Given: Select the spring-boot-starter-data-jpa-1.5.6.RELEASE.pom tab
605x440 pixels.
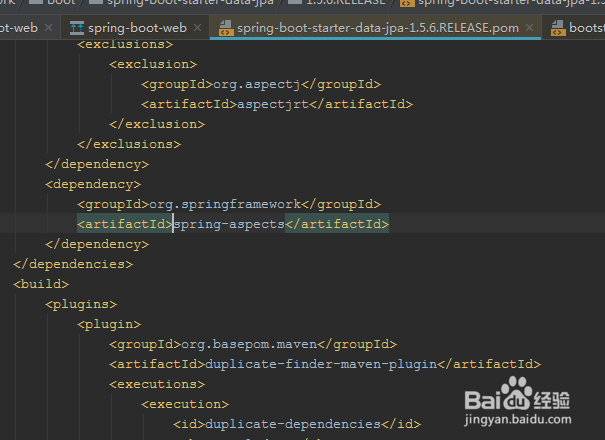Looking at the screenshot, I should [x=377, y=28].
